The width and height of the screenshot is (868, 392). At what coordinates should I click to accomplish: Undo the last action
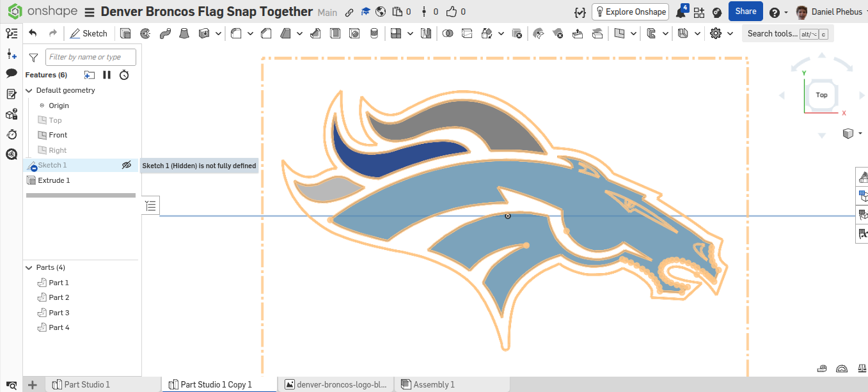[33, 33]
